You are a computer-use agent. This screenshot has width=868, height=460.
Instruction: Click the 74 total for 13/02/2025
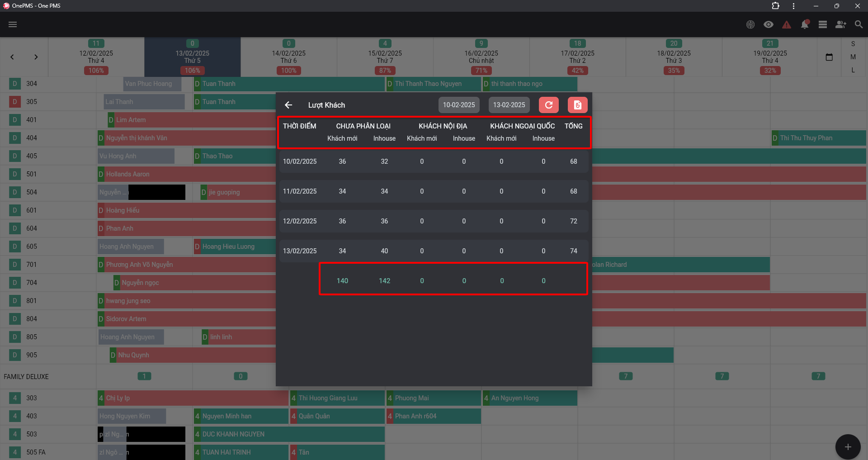pyautogui.click(x=574, y=251)
